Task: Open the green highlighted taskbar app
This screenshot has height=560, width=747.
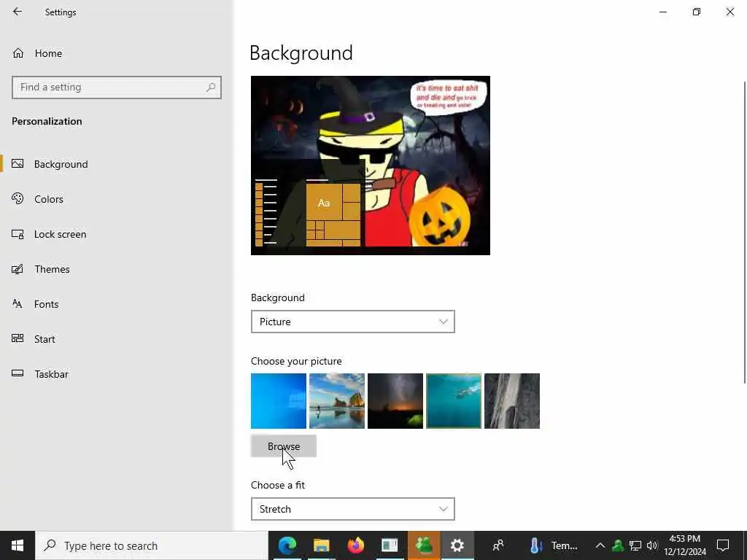Action: pos(424,545)
